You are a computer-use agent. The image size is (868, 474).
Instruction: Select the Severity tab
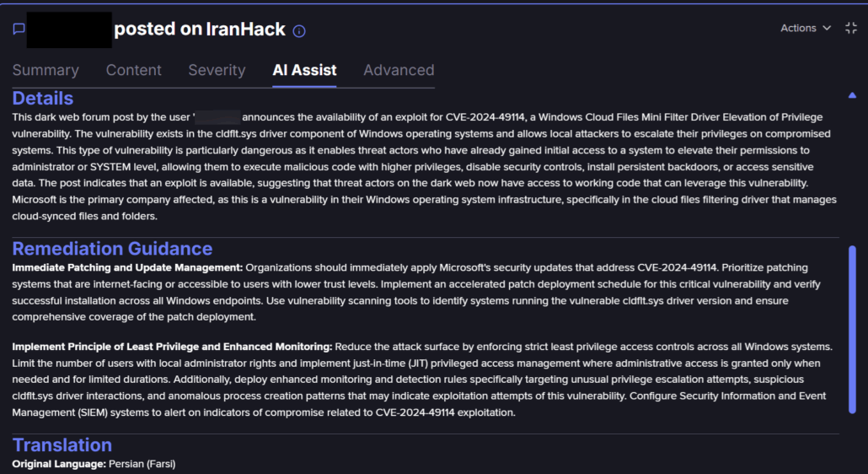coord(217,71)
